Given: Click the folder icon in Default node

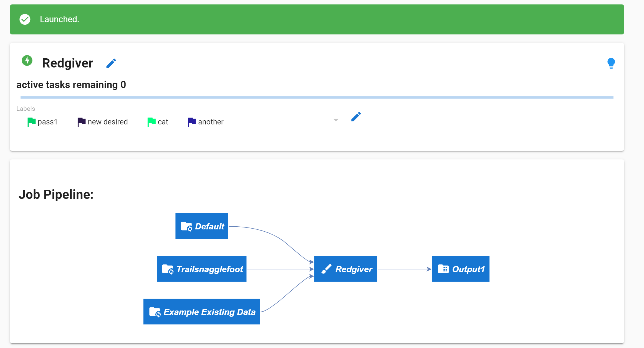Looking at the screenshot, I should tap(186, 226).
